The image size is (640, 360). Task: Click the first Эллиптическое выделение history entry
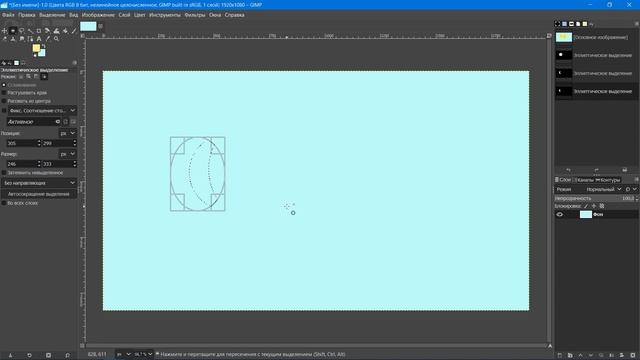[x=596, y=55]
